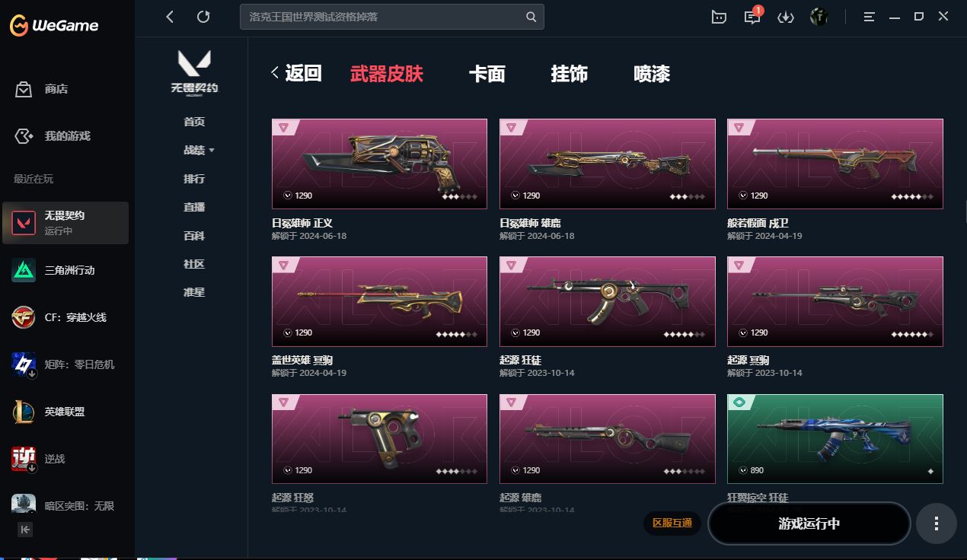Viewport: 967px width, 560px height.
Task: Switch to the 卡面 tab
Action: (x=487, y=74)
